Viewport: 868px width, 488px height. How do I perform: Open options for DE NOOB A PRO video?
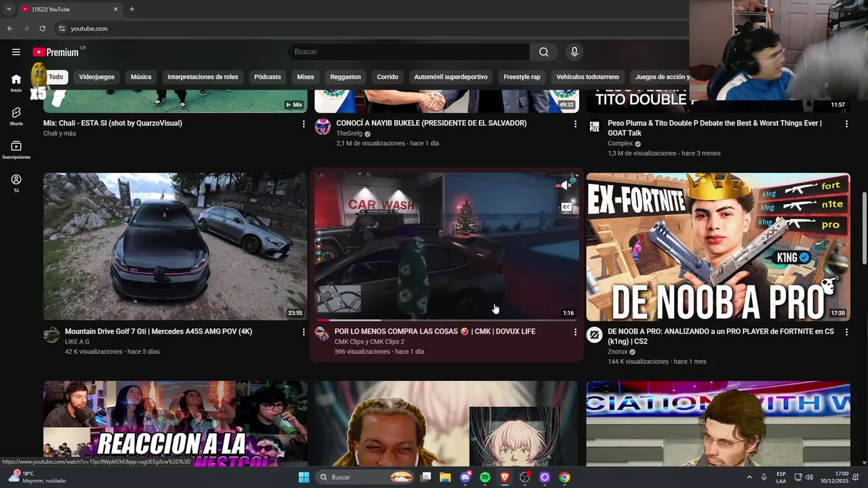(x=846, y=332)
